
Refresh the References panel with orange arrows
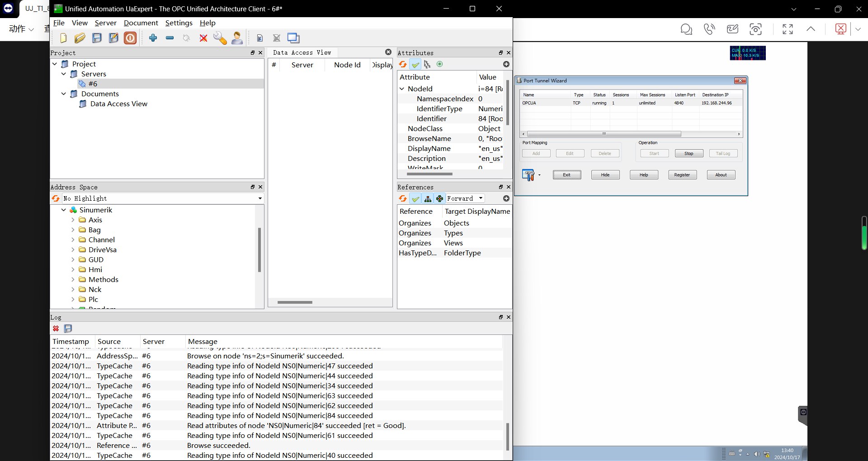(x=403, y=198)
